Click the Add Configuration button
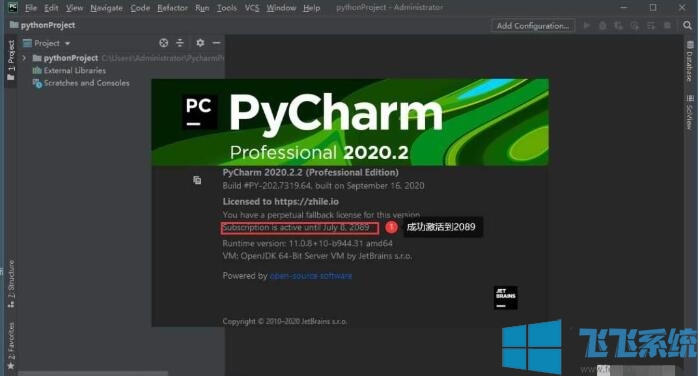Viewport: 699px width, 376px height. (x=533, y=26)
